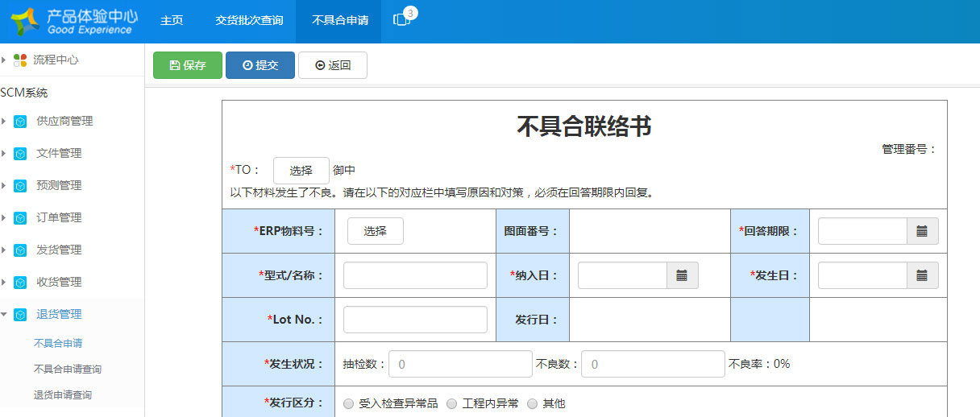Click the 文件管理 cube icon

[x=20, y=154]
